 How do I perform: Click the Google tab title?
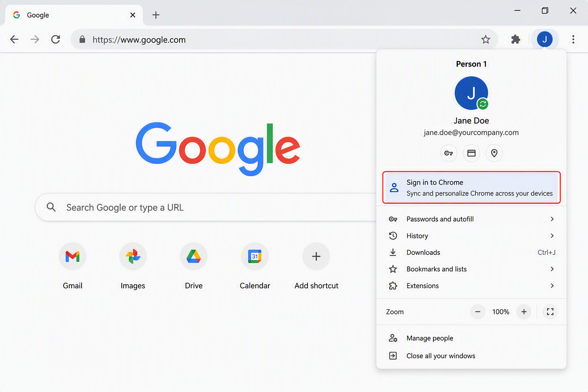click(x=38, y=15)
